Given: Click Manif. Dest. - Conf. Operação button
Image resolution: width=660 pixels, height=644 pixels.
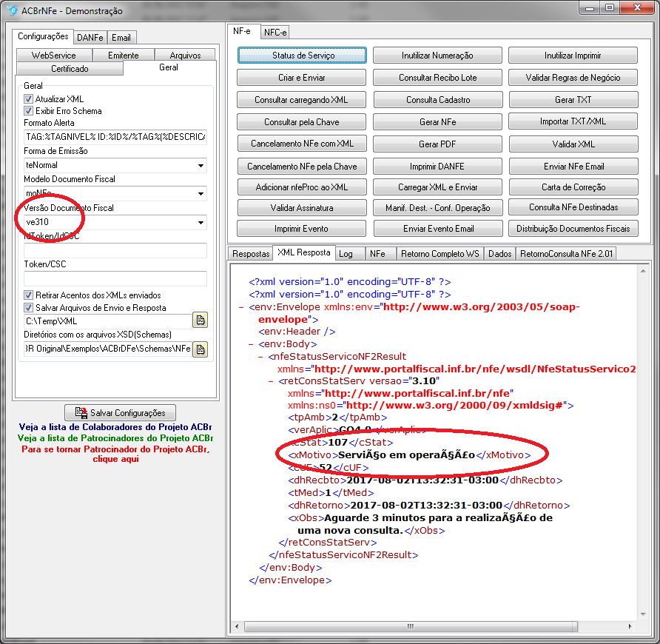Looking at the screenshot, I should tap(438, 208).
